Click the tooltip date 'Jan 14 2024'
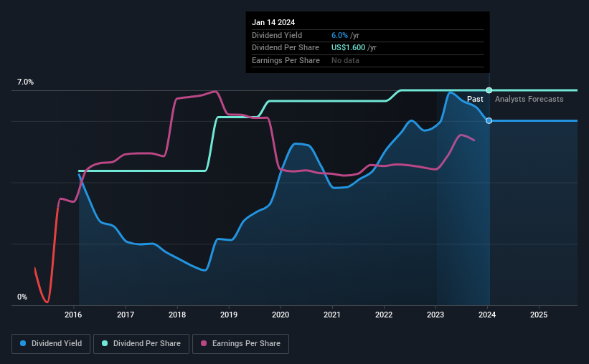 coord(273,22)
